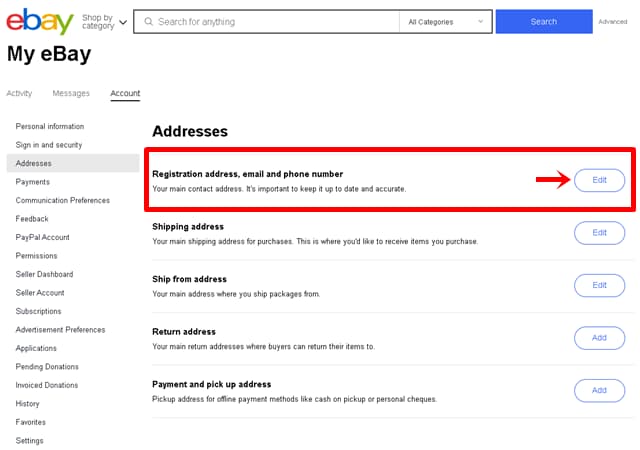Open the All Categories dropdown
Screen dimensions: 640x450
[x=445, y=22]
